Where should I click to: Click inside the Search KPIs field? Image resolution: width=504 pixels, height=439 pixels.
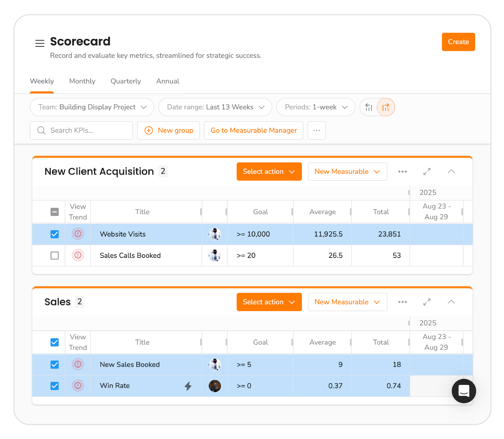pos(81,130)
